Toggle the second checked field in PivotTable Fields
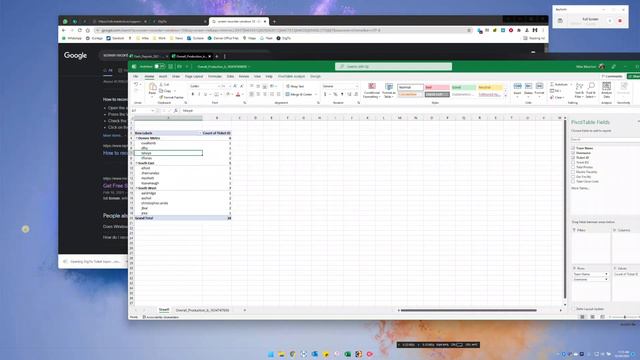This screenshot has height=360, width=640. [x=573, y=153]
